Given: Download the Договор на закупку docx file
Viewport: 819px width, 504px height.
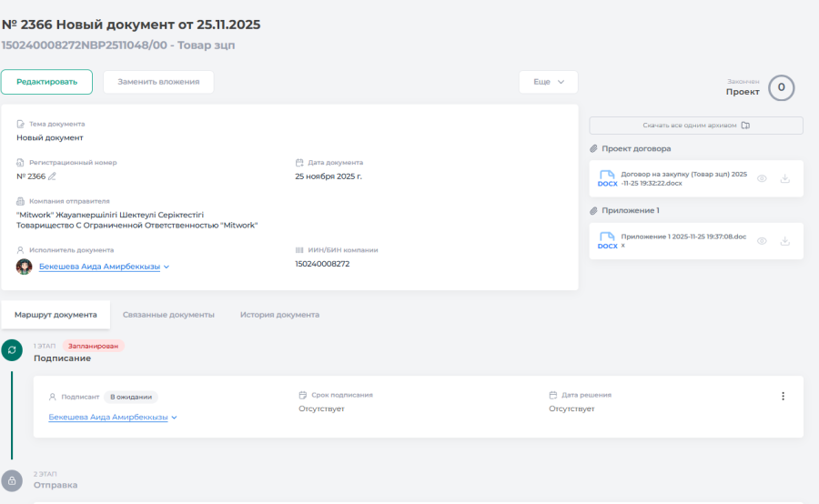Looking at the screenshot, I should 784,179.
